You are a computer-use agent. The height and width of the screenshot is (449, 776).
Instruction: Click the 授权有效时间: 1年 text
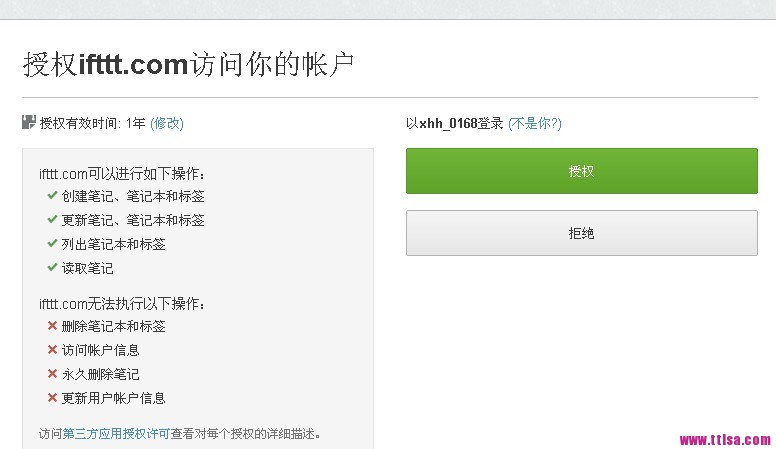(x=93, y=123)
